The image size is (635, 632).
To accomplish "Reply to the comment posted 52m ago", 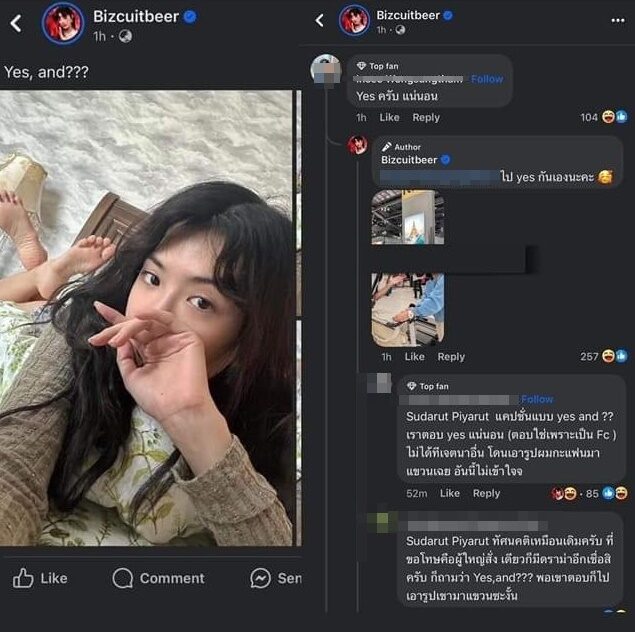I will point(486,493).
